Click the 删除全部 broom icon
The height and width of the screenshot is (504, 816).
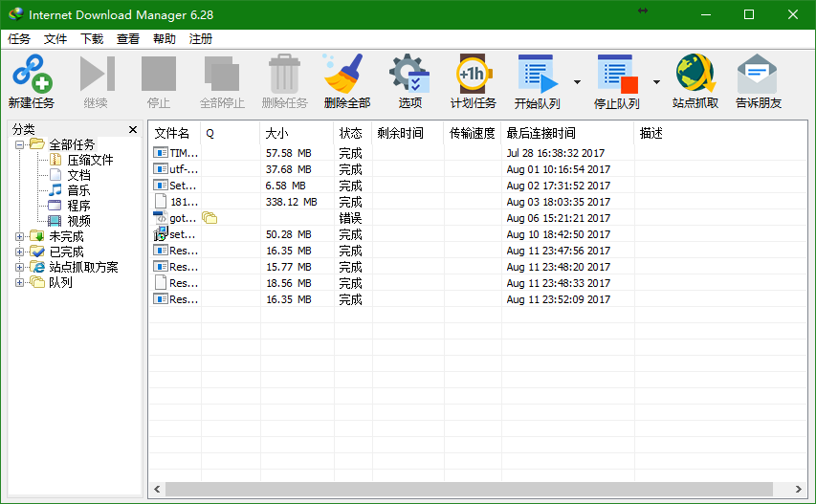pyautogui.click(x=346, y=75)
